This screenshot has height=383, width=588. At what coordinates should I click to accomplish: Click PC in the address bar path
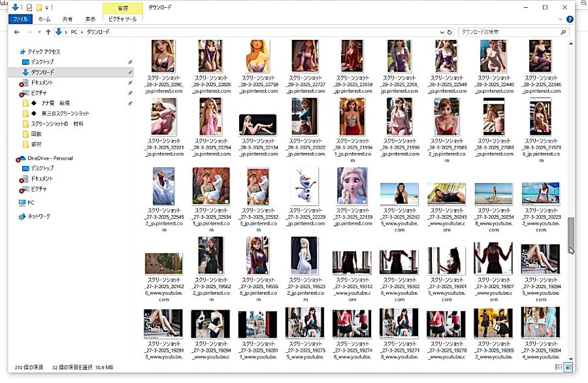click(x=74, y=32)
